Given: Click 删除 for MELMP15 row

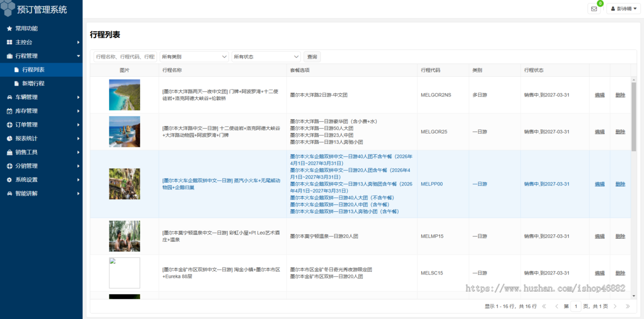Looking at the screenshot, I should 620,236.
